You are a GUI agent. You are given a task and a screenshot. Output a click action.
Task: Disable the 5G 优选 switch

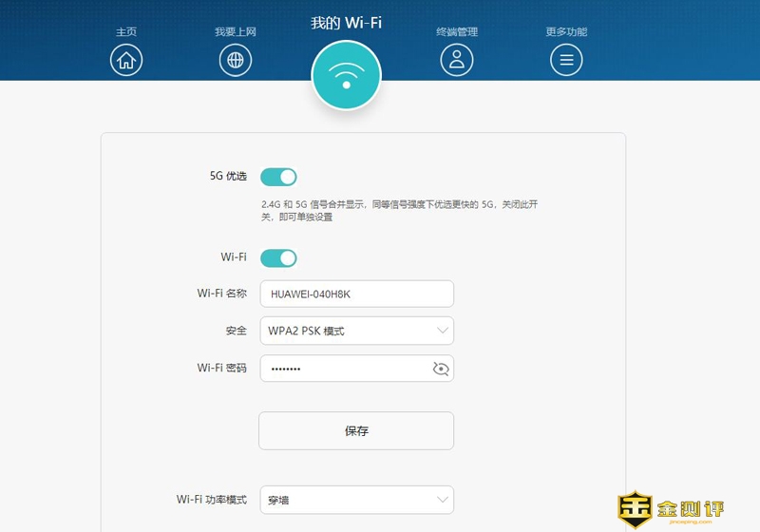[278, 177]
